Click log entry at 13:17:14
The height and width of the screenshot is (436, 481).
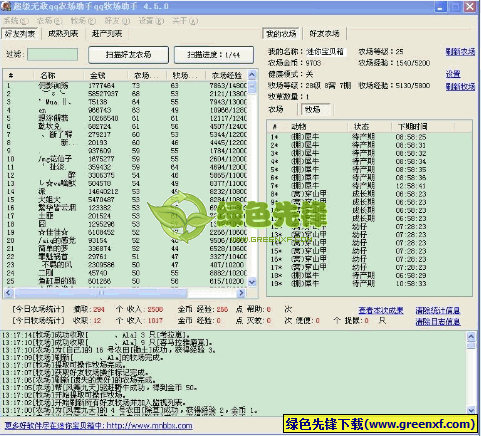click(x=97, y=335)
